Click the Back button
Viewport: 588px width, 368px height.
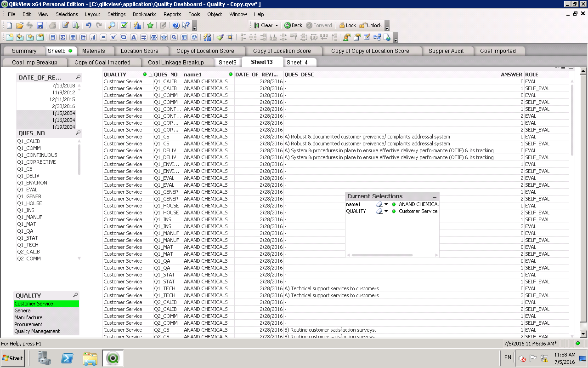point(293,25)
